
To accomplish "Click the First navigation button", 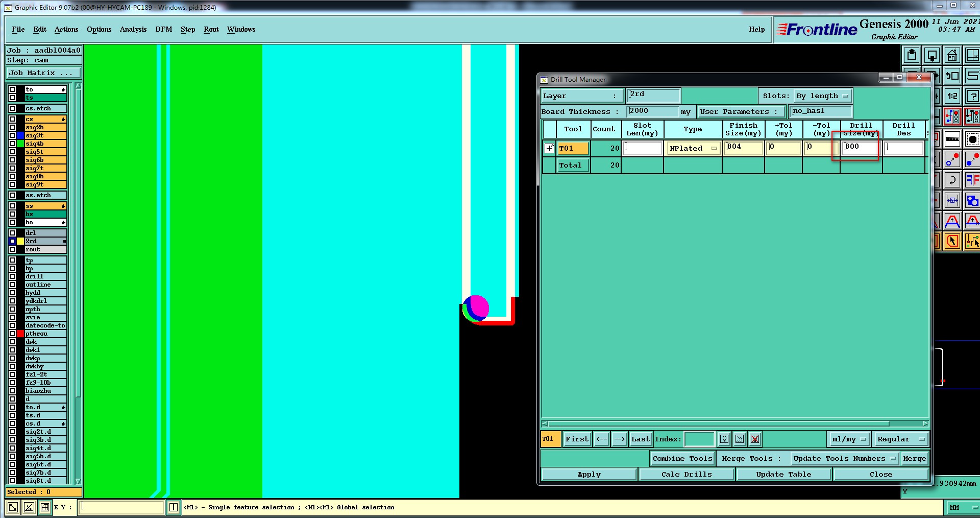I will [x=577, y=439].
